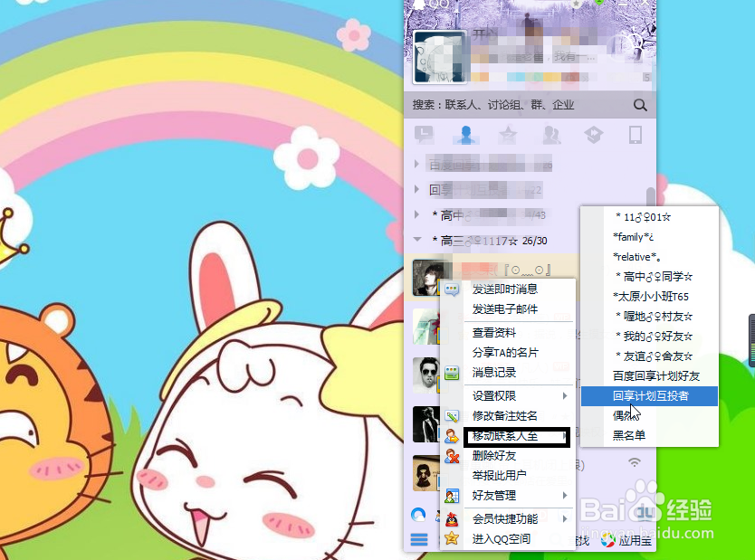The image size is (755, 560).
Task: Move contact to 黑名单 blacklist
Action: (649, 435)
